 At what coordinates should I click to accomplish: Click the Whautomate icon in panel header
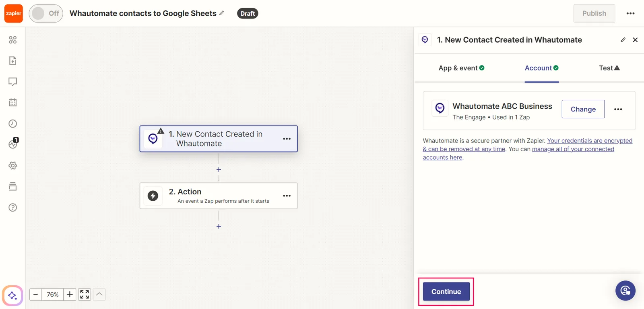[425, 40]
